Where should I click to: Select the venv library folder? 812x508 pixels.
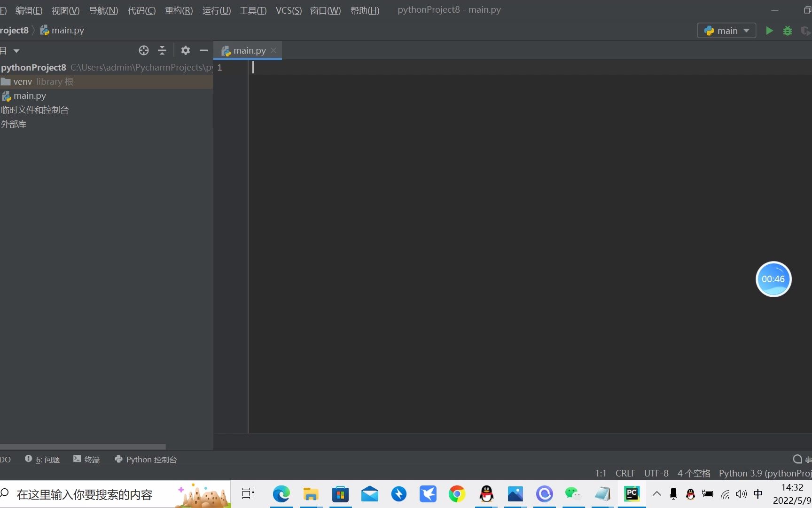(x=106, y=81)
